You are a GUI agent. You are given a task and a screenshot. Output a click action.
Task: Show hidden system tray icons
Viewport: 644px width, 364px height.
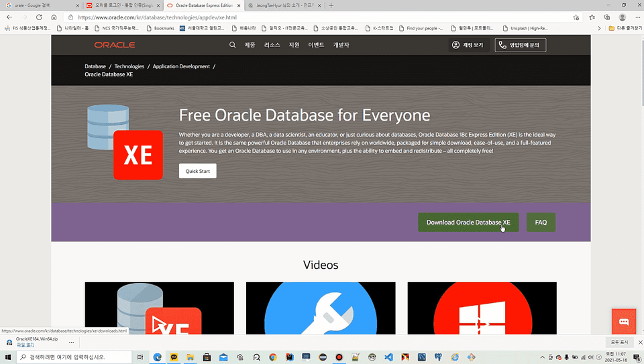click(542, 357)
